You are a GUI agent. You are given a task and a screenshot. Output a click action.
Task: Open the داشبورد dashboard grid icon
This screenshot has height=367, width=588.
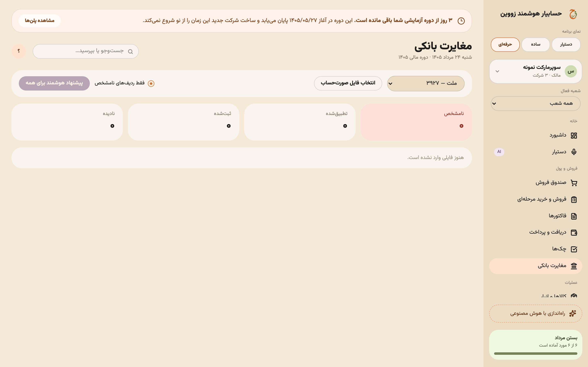point(574,135)
